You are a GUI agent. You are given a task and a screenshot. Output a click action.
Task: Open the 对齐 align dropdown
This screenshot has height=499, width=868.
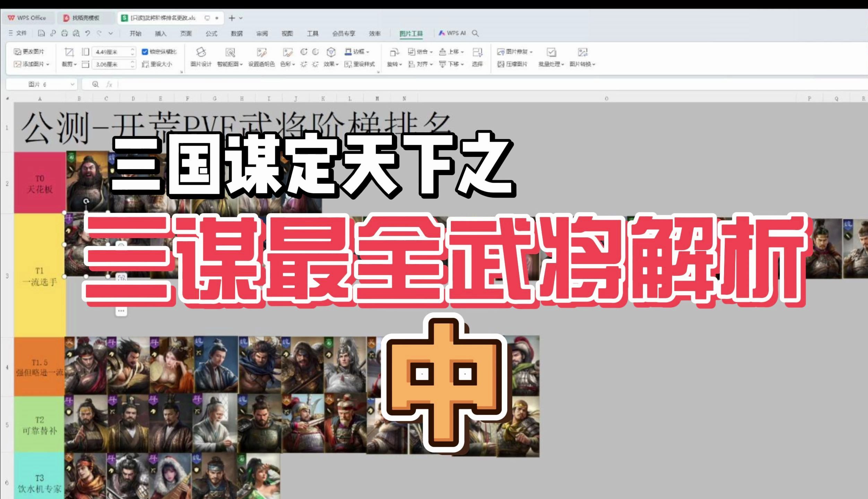click(x=431, y=64)
